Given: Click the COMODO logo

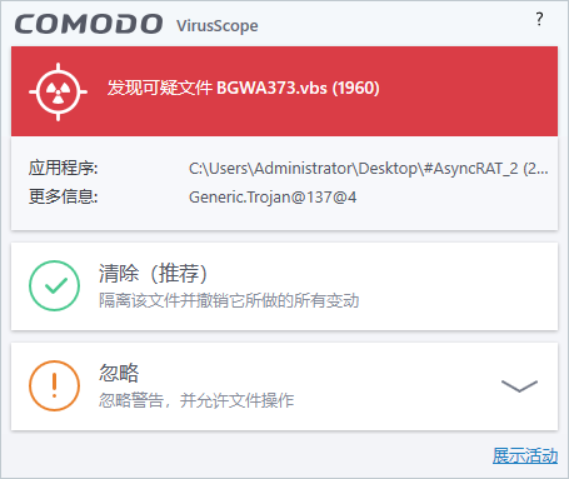Looking at the screenshot, I should click(89, 24).
